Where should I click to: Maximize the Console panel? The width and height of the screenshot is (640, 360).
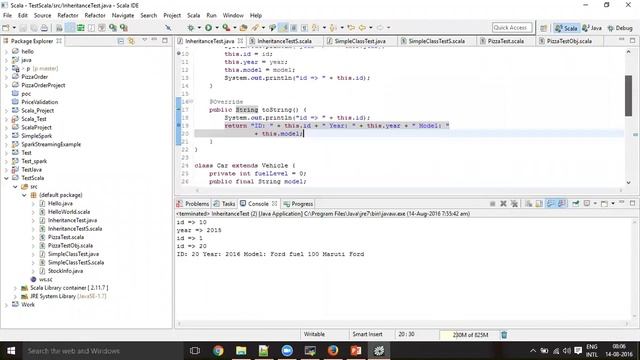(632, 203)
